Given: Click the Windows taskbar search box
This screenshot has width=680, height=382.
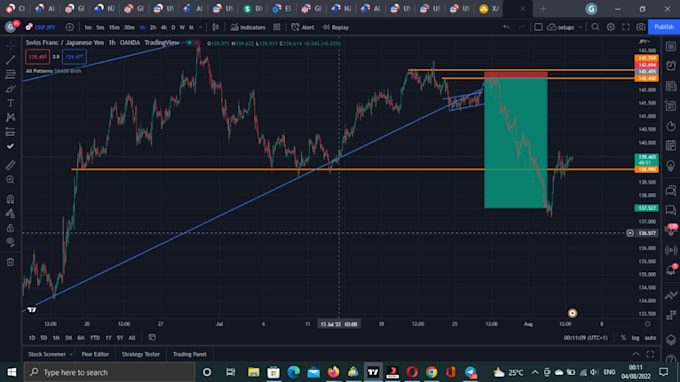Looking at the screenshot, I should point(110,372).
